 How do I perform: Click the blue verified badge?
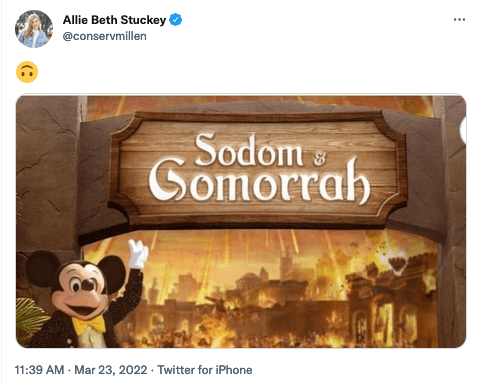176,20
